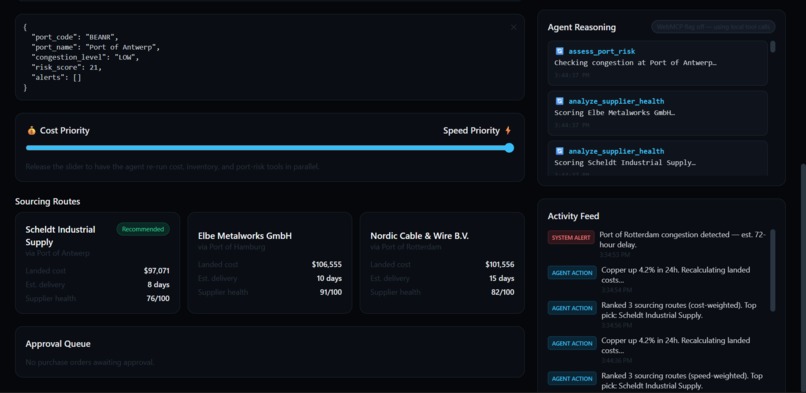This screenshot has height=393, width=806.
Task: Click the Cost Priority money bag icon
Action: pos(31,130)
